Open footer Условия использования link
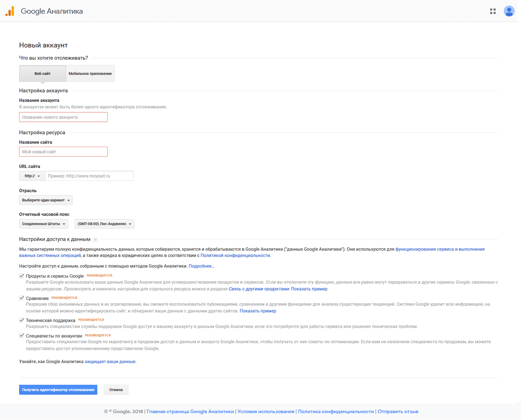The image size is (521, 420). pyautogui.click(x=266, y=411)
